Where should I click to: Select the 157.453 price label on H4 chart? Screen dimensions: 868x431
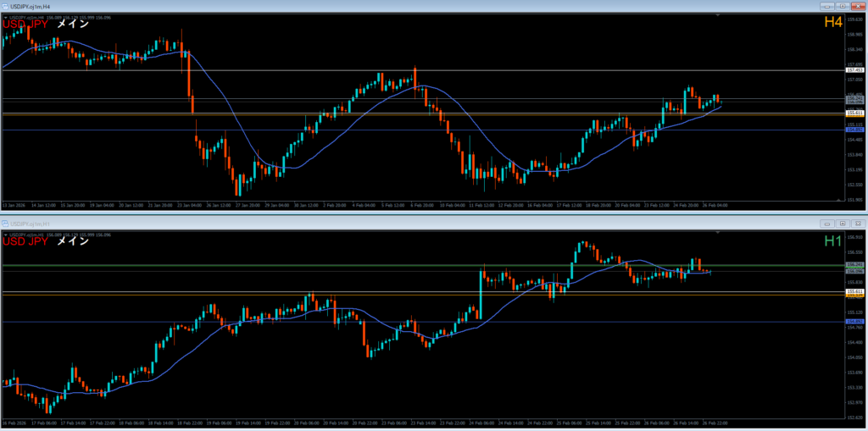coord(854,70)
